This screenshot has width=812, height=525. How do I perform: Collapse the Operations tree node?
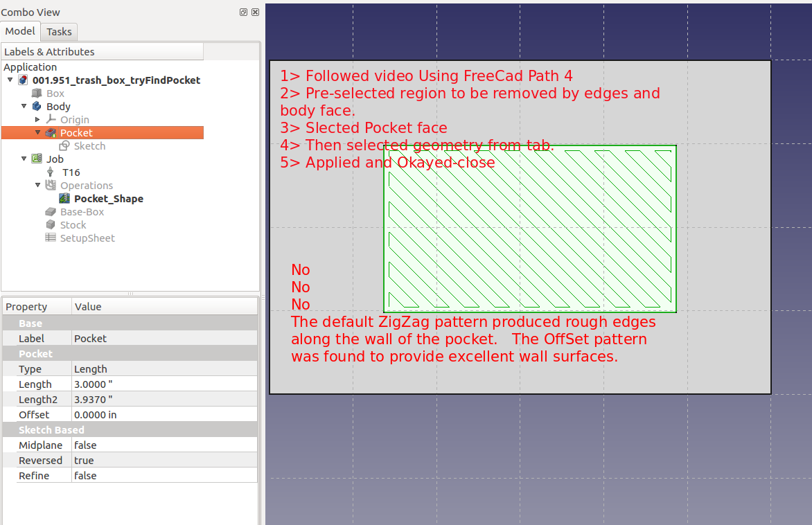38,186
